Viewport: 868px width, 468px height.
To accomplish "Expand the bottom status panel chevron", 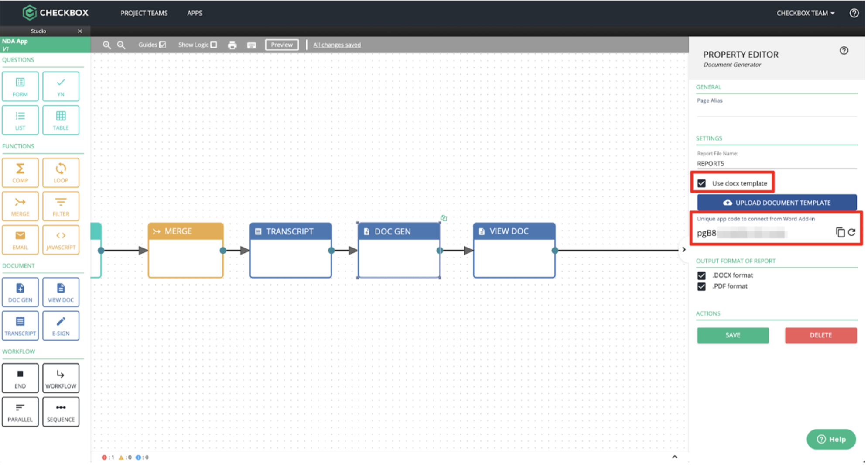I will point(675,457).
